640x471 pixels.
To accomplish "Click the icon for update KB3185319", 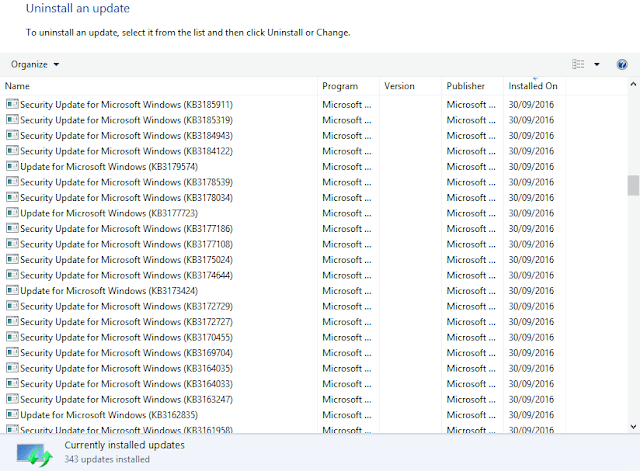I will (x=12, y=120).
